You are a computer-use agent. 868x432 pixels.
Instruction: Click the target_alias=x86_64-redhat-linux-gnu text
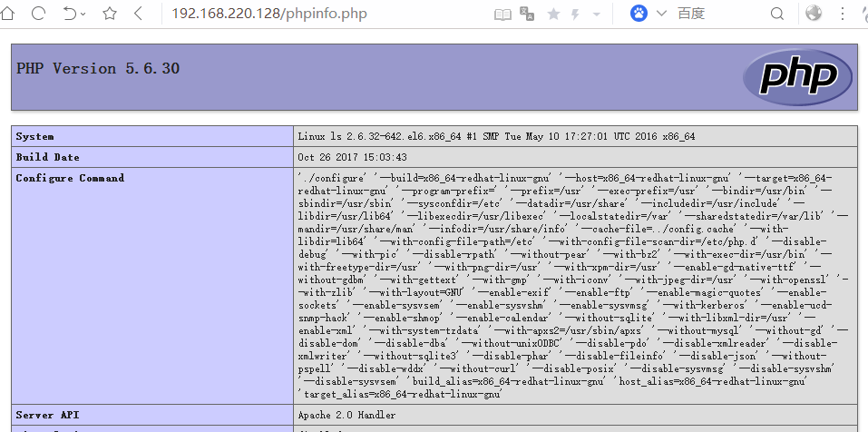pyautogui.click(x=401, y=394)
